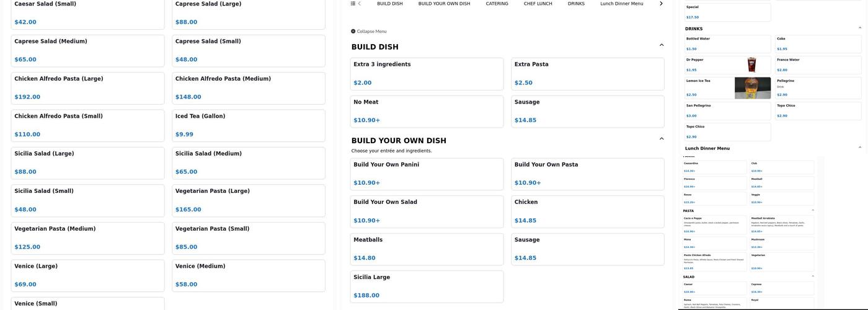The height and width of the screenshot is (310, 868).
Task: Select the DRINKS category tab
Action: pyautogui.click(x=576, y=4)
